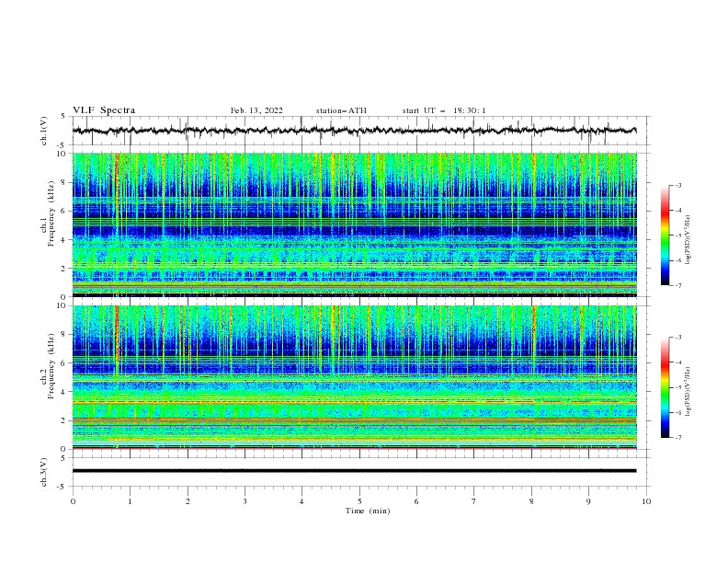This screenshot has height=563, width=728.
Task: Click the "station=ATH" label
Action: [x=341, y=110]
